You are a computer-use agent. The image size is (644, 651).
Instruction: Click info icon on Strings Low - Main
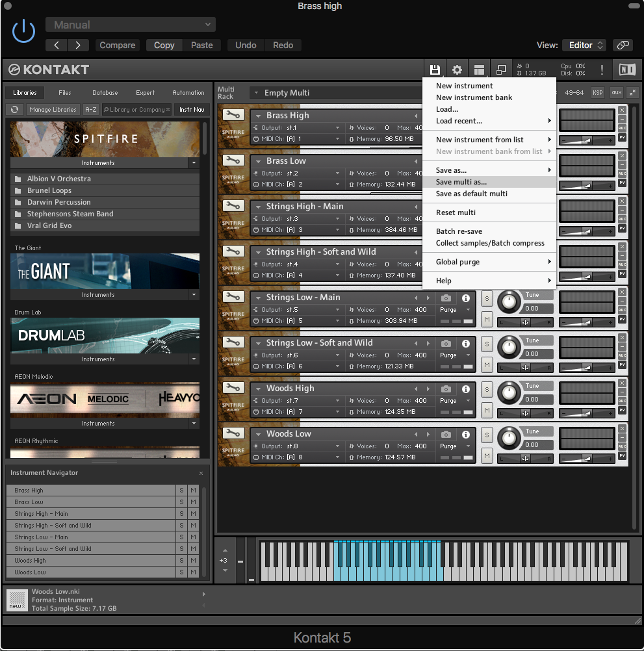[x=466, y=298]
